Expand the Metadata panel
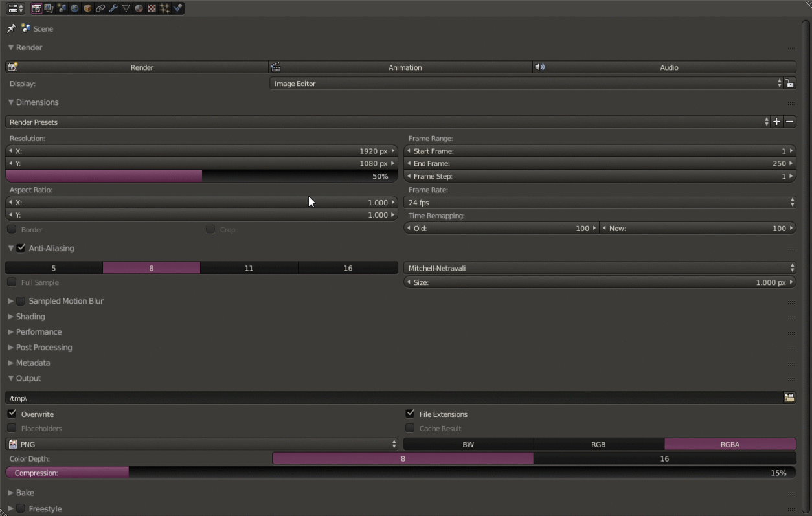Viewport: 812px width, 516px height. [x=11, y=363]
